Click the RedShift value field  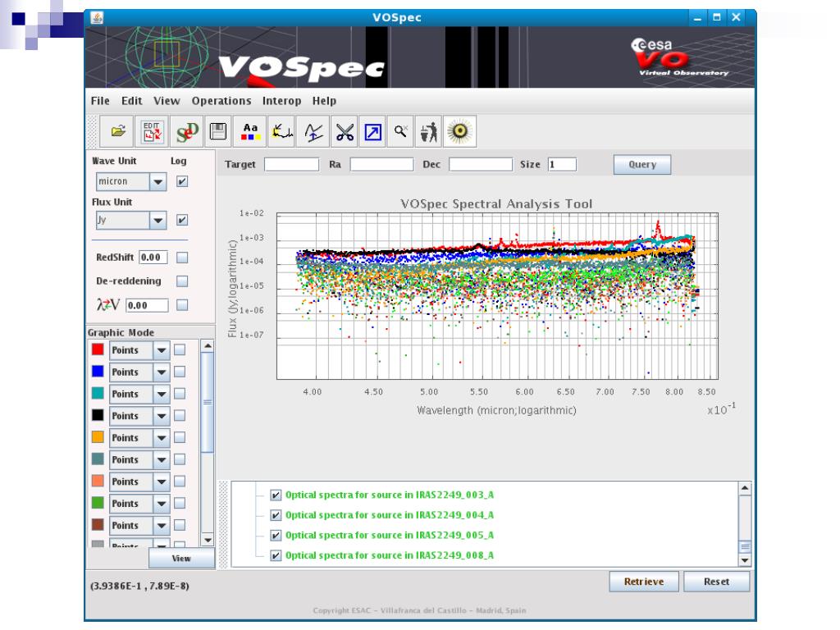tap(153, 258)
